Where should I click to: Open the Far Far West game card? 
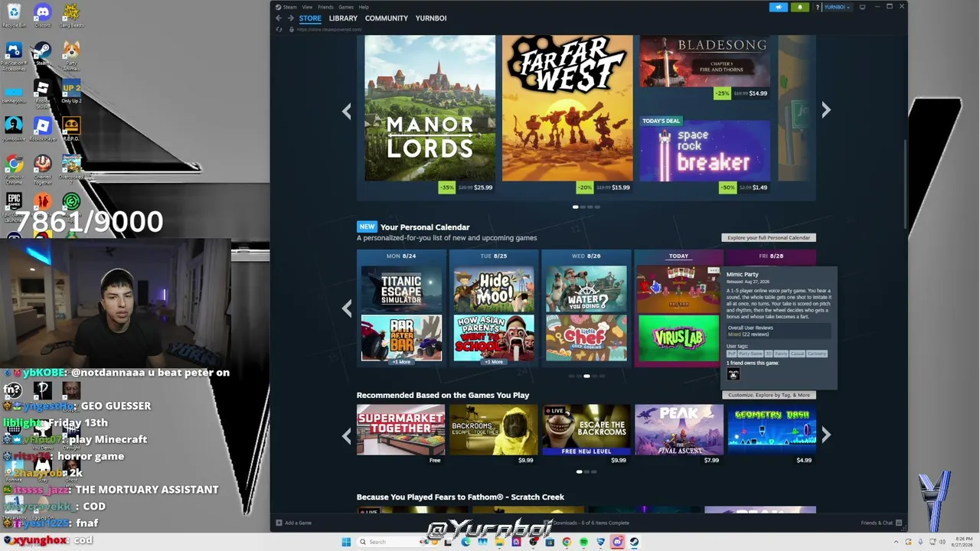[567, 108]
